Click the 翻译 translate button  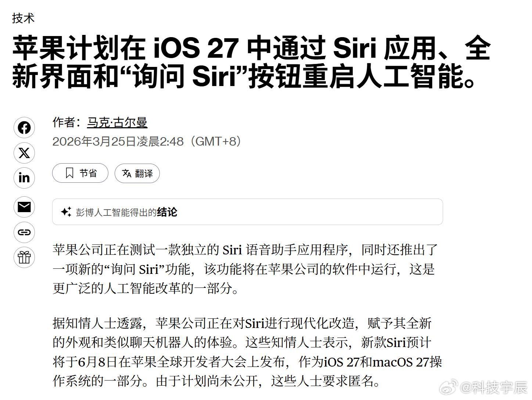click(x=137, y=173)
